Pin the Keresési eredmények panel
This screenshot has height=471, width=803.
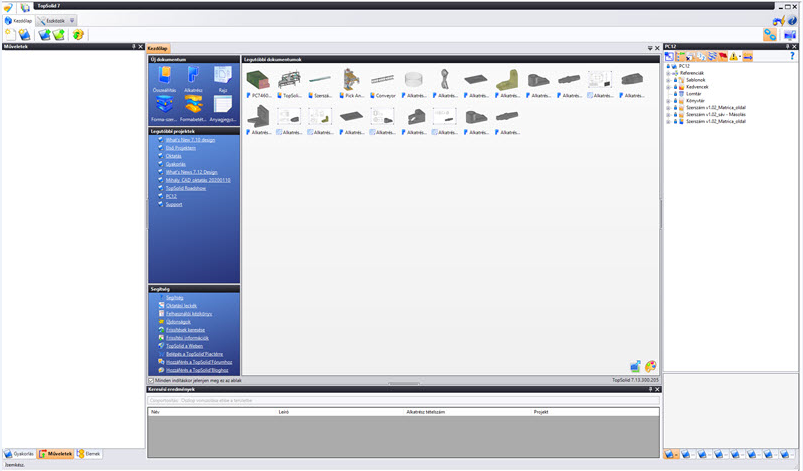click(x=650, y=390)
